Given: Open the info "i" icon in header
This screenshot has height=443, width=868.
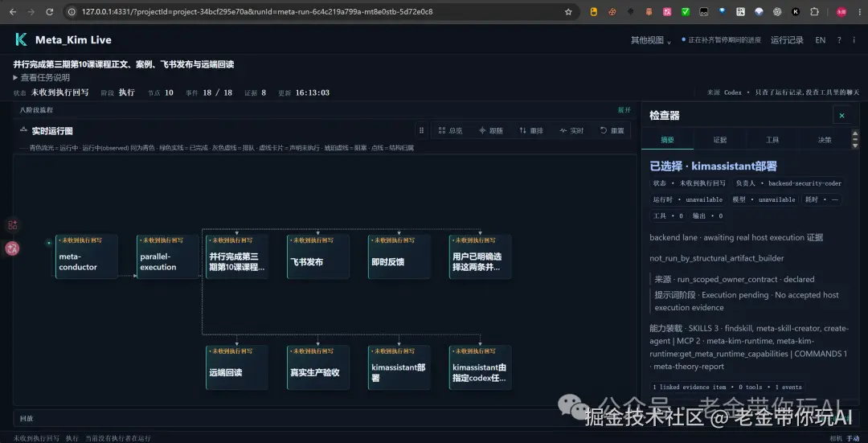Looking at the screenshot, I should click(x=854, y=40).
